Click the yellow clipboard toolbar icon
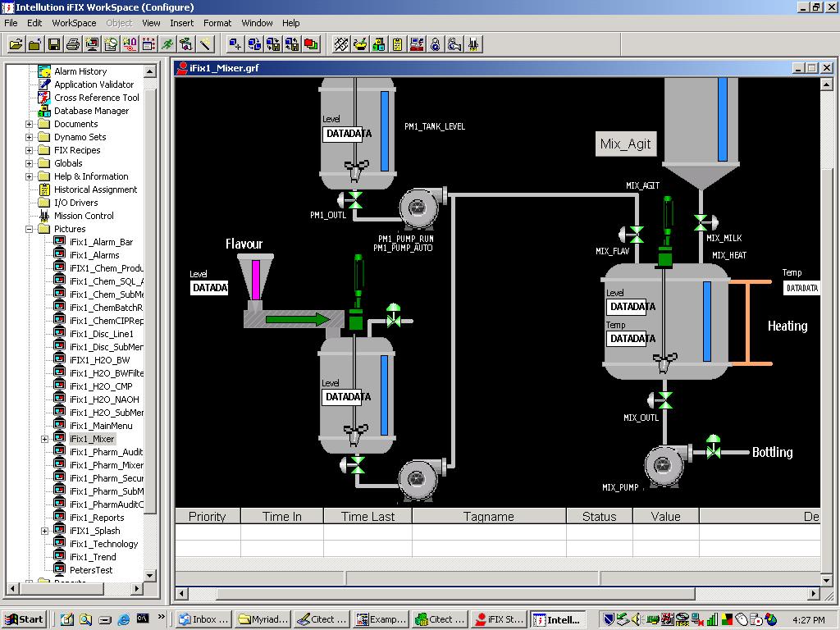This screenshot has height=630, width=840. coord(398,44)
